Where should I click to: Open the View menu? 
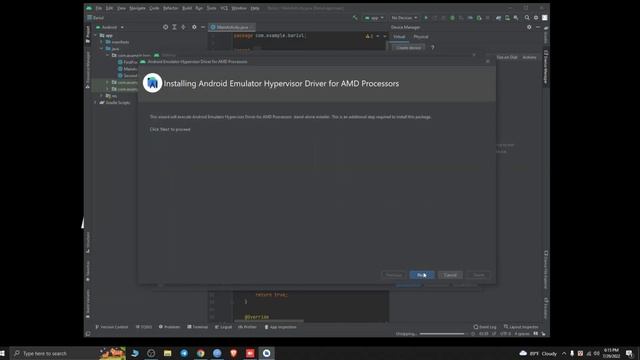121,8
